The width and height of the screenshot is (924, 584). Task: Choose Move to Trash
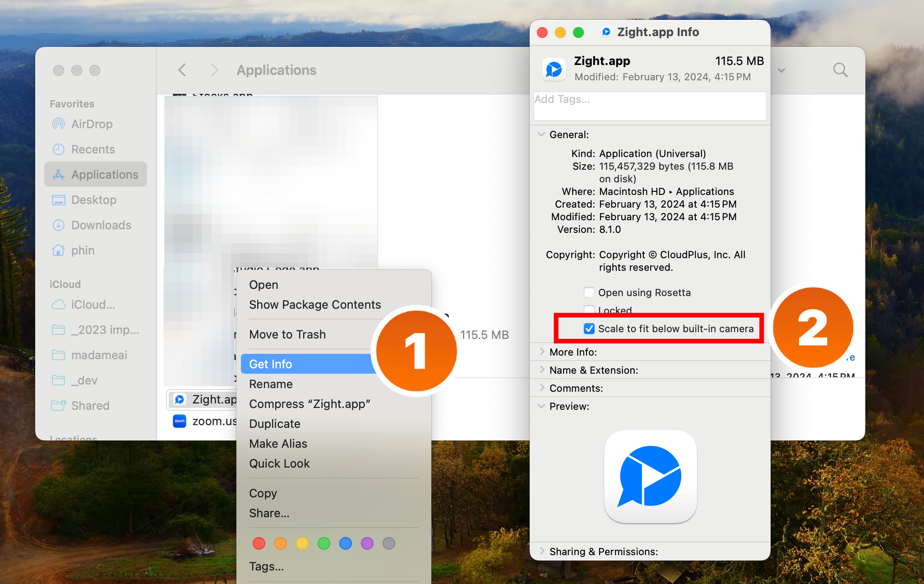[x=287, y=334]
